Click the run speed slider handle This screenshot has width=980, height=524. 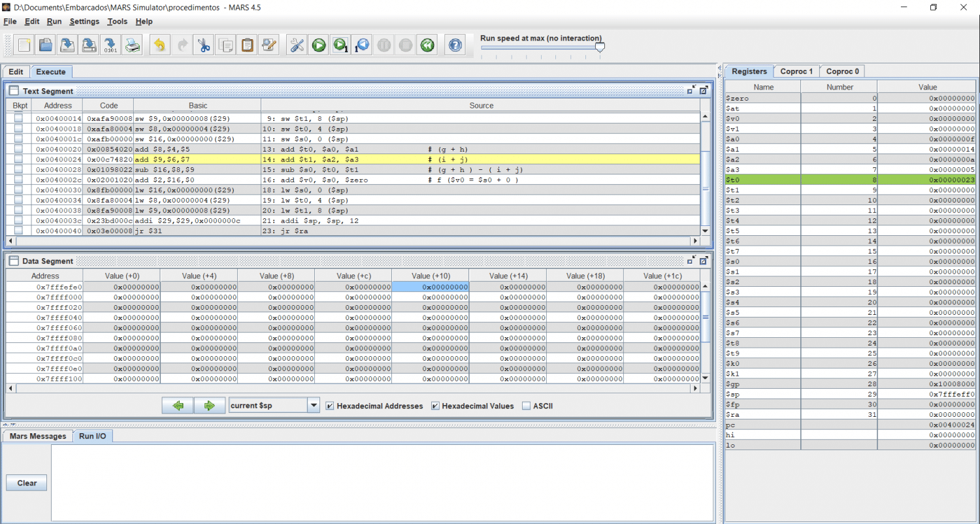pos(600,47)
